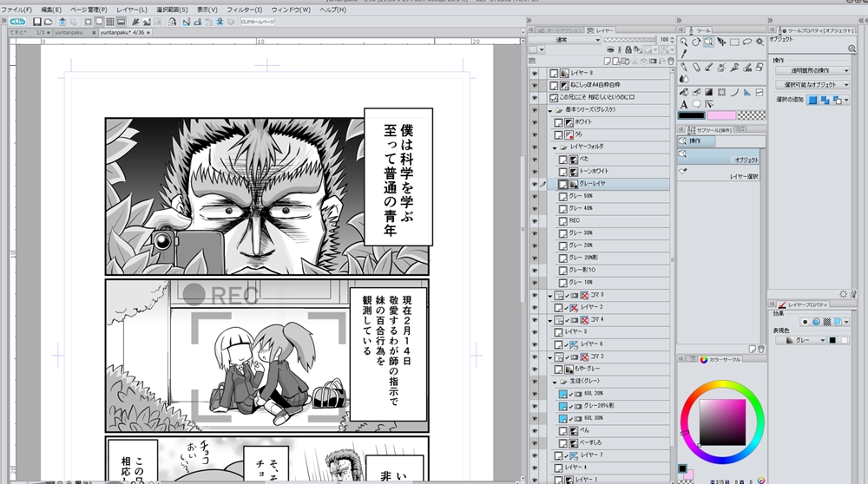Screen dimensions: 868x484
Task: Collapse the コマ 4 frame folder
Action: [x=550, y=320]
